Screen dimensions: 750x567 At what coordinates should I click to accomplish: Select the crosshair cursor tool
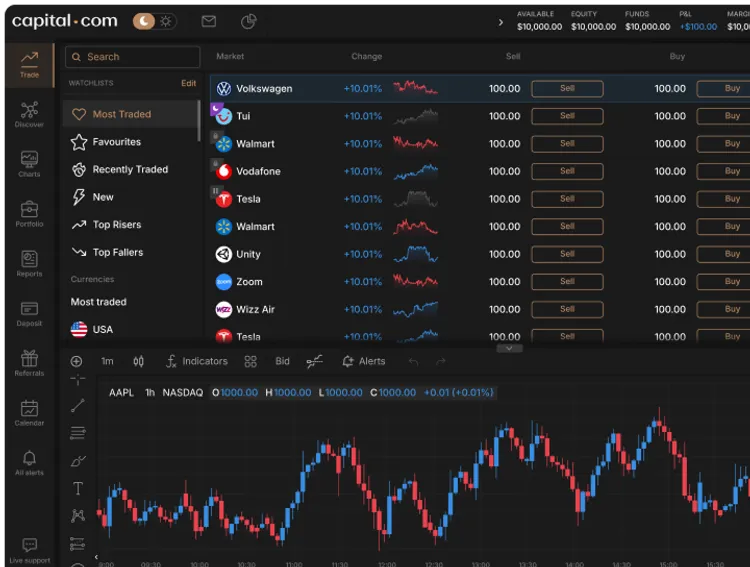coord(77,380)
